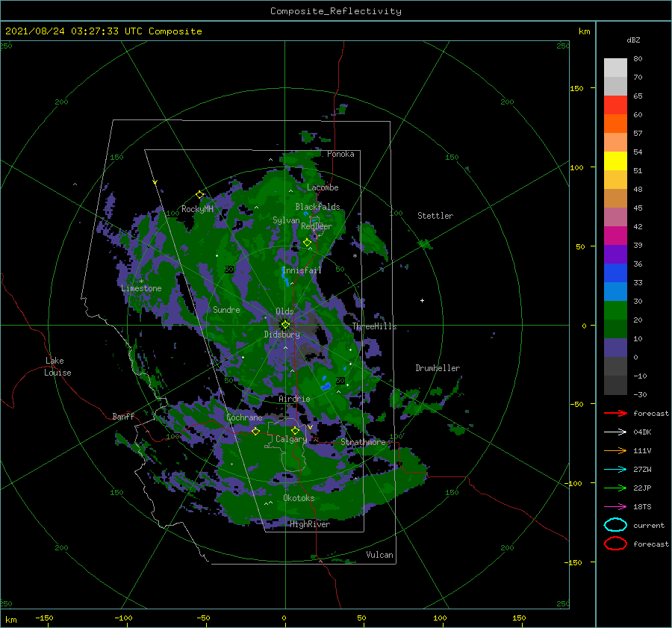672x628 pixels.
Task: Select the Banff label
Action: tap(123, 416)
